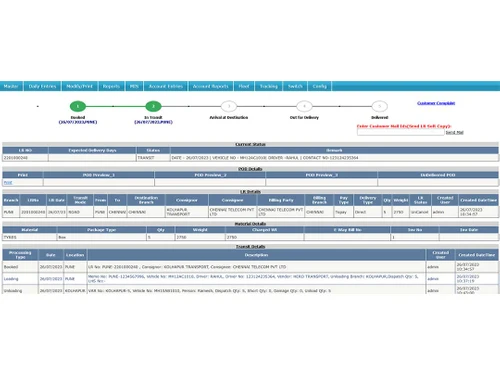Click the ROAD transit mode cell
This screenshot has width=500, height=375.
coord(80,212)
